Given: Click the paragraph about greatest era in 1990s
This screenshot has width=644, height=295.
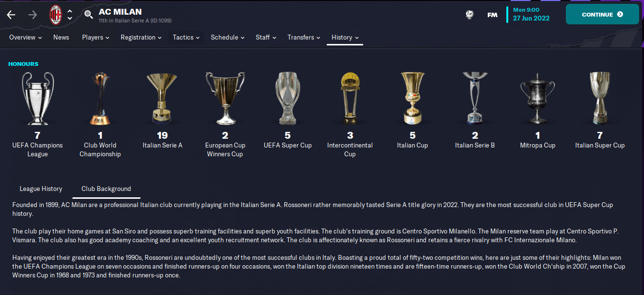Looking at the screenshot, I should pos(319,266).
